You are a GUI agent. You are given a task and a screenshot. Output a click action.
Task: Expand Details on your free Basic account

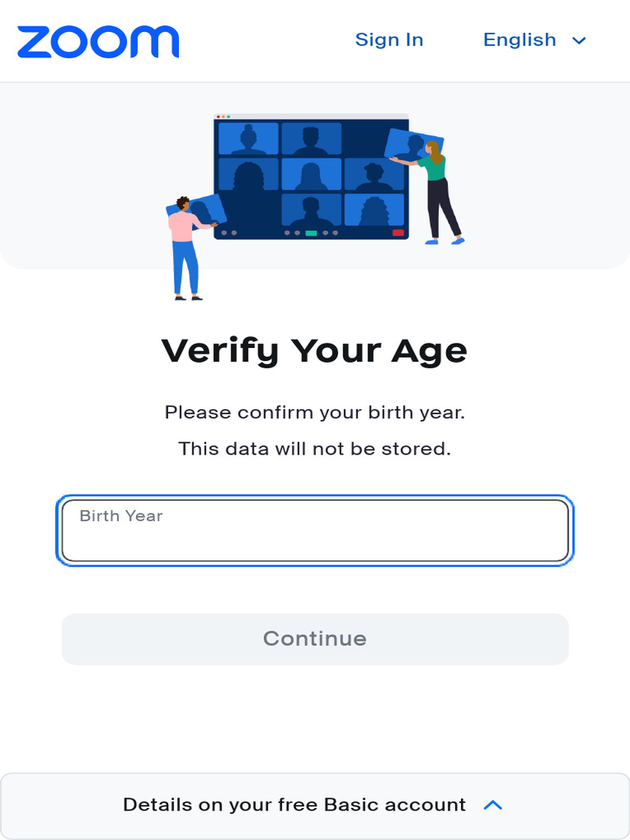tap(294, 805)
